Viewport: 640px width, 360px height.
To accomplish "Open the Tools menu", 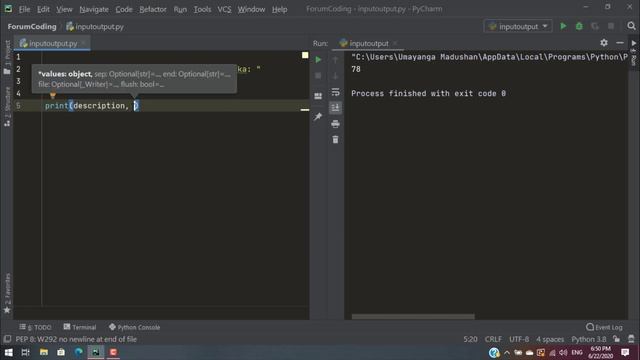I will coord(202,9).
